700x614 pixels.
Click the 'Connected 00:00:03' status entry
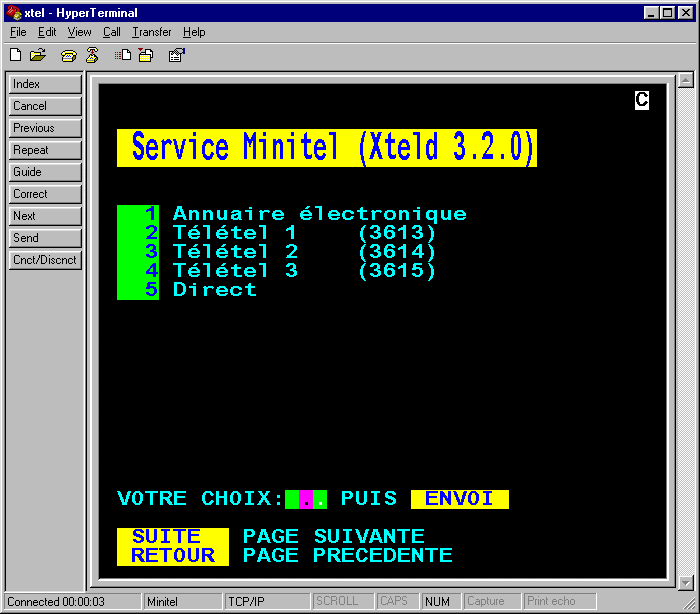[73, 601]
